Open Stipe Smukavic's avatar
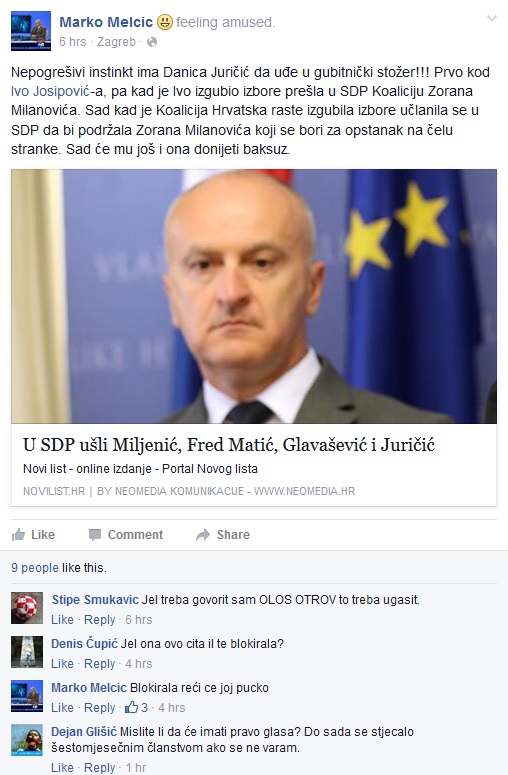The image size is (508, 775). (27, 608)
